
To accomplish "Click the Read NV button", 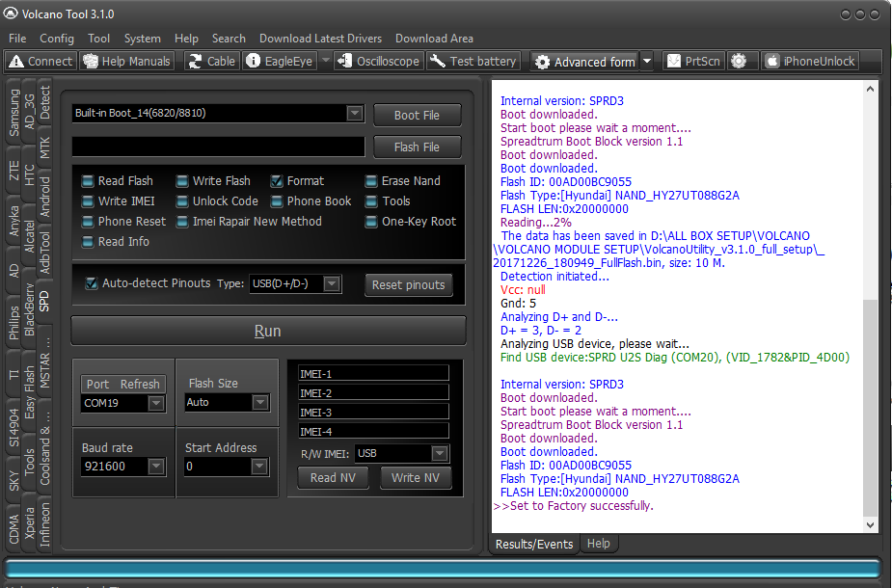I will tap(333, 478).
